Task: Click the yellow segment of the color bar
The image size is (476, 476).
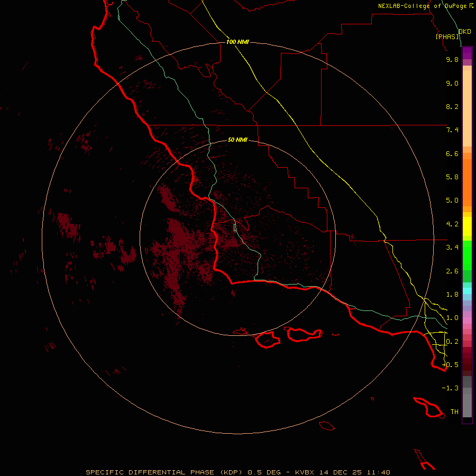Action: pos(467,226)
